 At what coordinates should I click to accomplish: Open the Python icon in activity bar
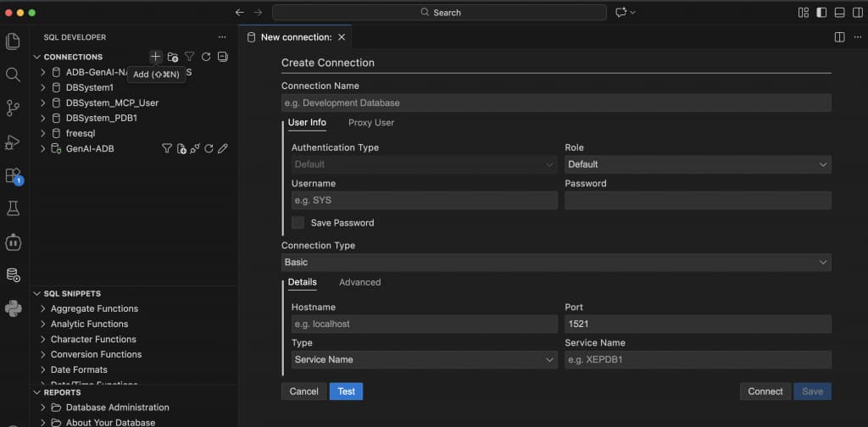(x=13, y=308)
